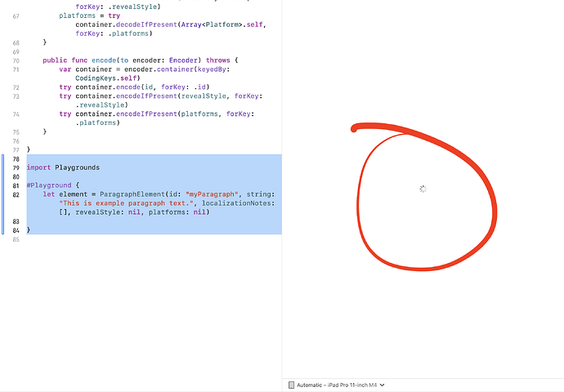Click the '#Playground' macro on line 81

49,185
